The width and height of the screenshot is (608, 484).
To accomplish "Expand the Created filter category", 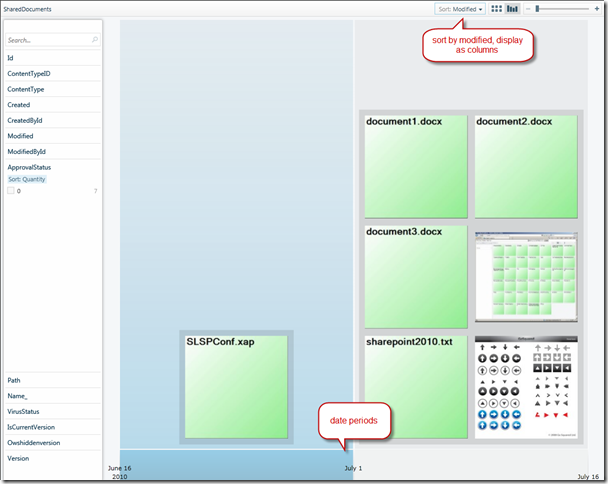I will 18,104.
